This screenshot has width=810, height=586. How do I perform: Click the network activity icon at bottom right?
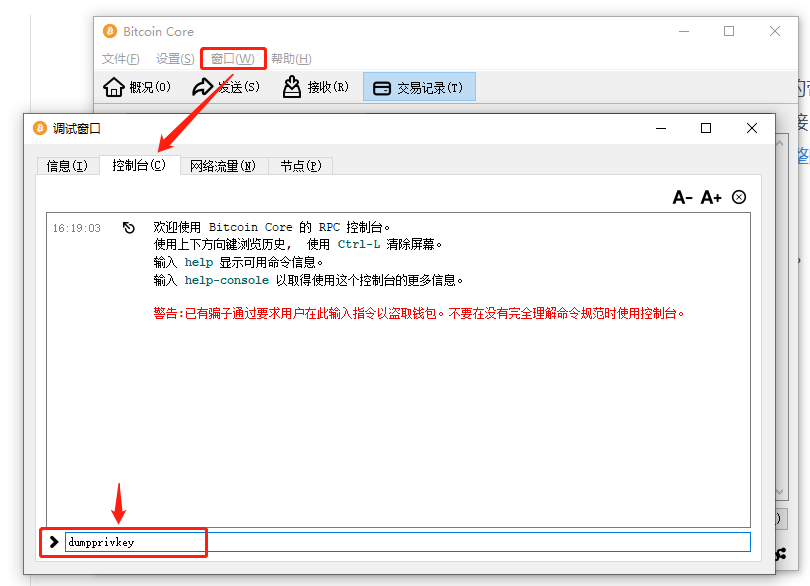tap(780, 553)
